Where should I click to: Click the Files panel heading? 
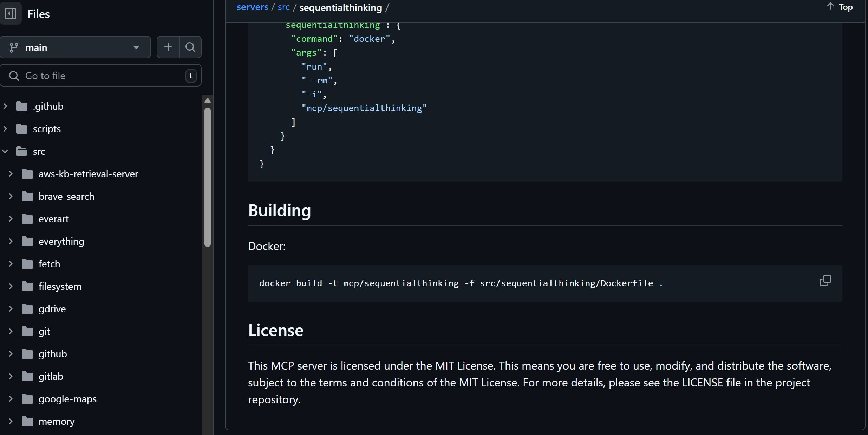[39, 14]
